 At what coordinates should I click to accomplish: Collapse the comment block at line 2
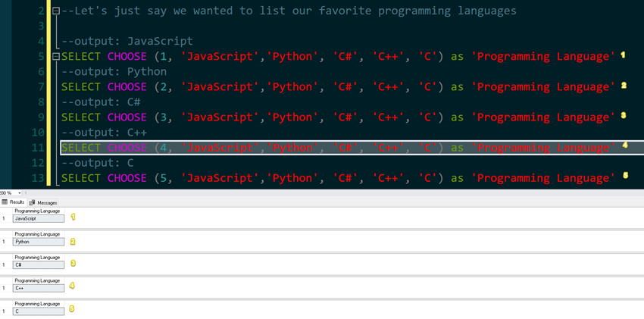tap(55, 11)
